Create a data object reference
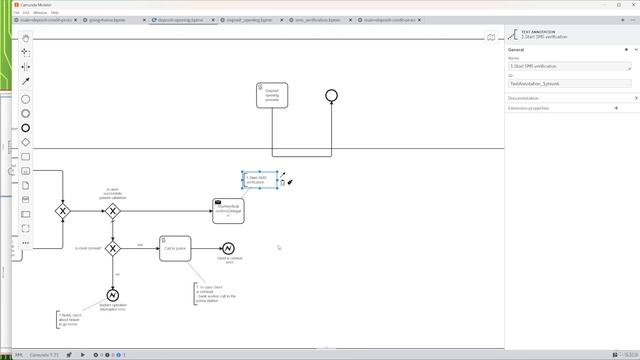This screenshot has width=640, height=360. click(x=25, y=185)
